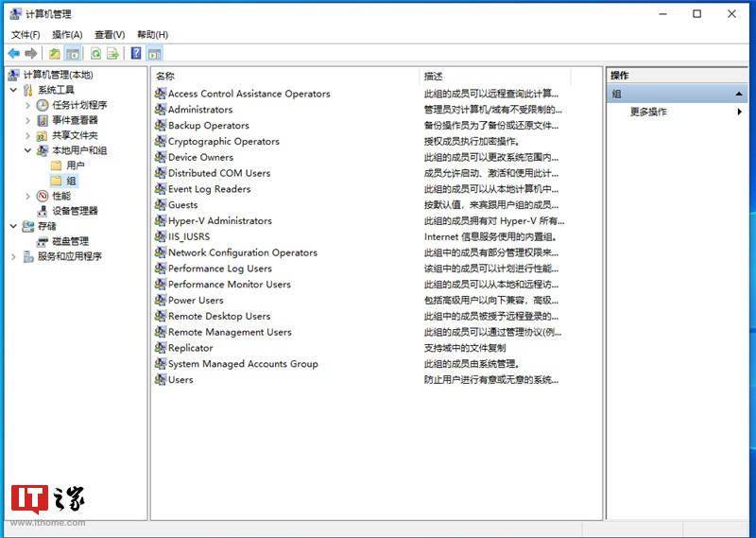This screenshot has height=538, width=756.
Task: Click the 支持域中的文件复制 description cell
Action: 465,348
